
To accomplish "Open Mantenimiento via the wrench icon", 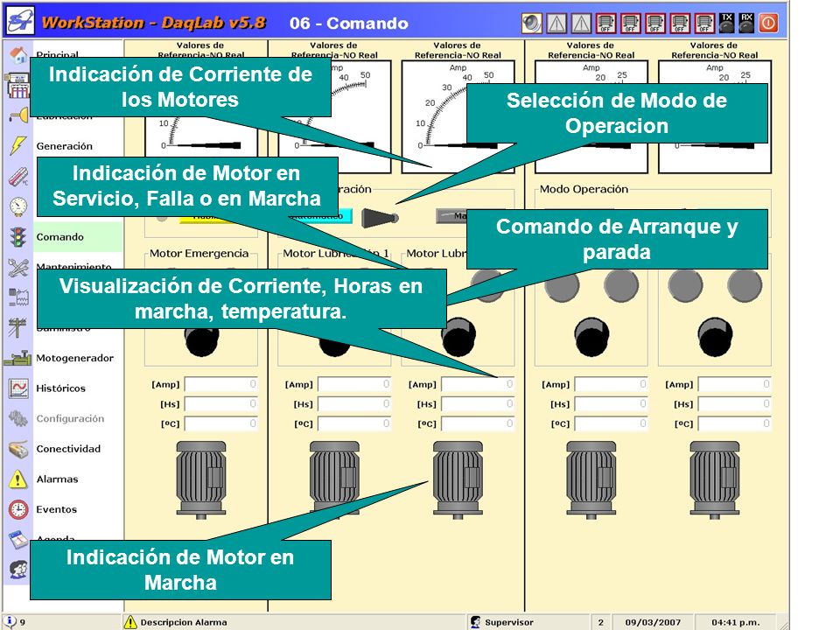I will pyautogui.click(x=18, y=268).
